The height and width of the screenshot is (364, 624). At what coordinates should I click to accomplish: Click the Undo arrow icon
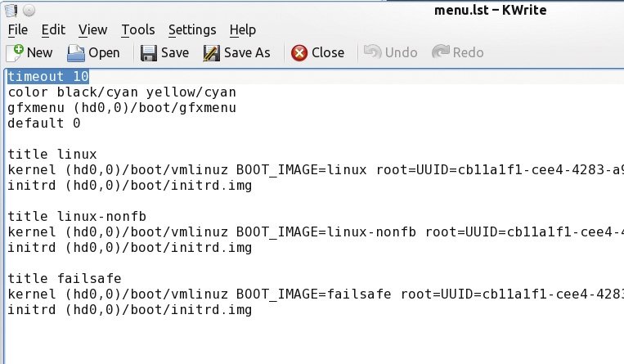(x=372, y=52)
